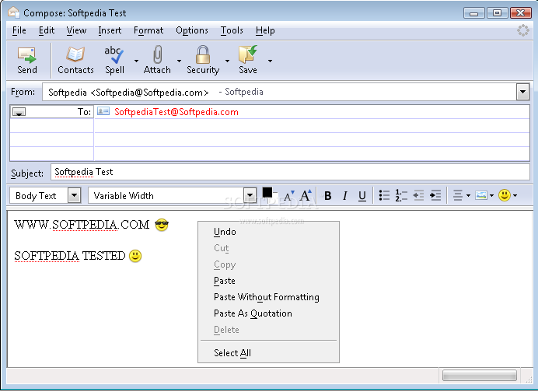Choose Paste As Quotation
This screenshot has height=392, width=538.
(x=268, y=313)
